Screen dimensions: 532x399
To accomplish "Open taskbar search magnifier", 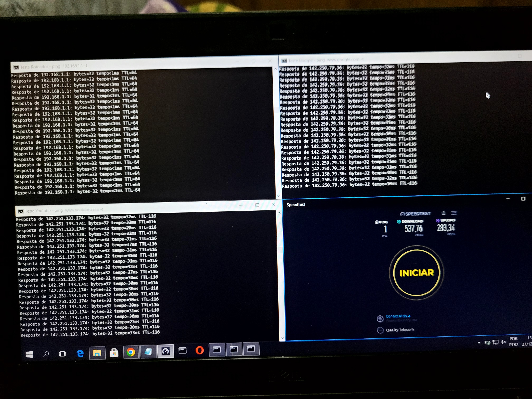I will 46,354.
